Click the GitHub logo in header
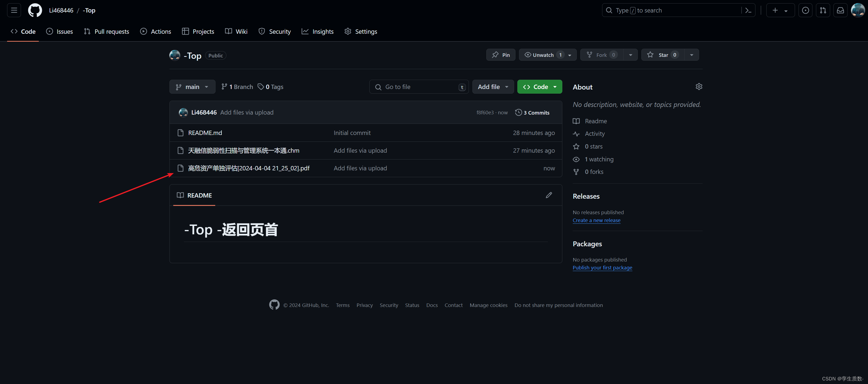 coord(35,10)
